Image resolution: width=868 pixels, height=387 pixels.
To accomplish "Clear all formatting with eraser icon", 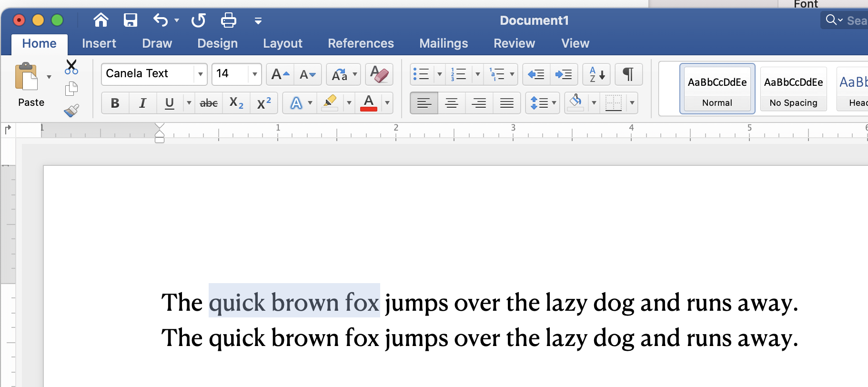I will (x=379, y=74).
